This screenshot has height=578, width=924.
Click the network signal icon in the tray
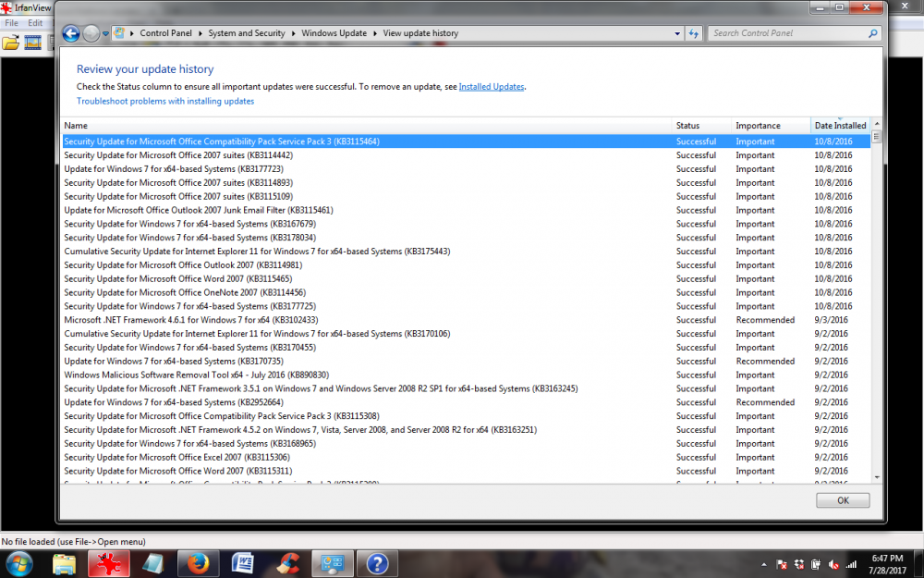(850, 563)
